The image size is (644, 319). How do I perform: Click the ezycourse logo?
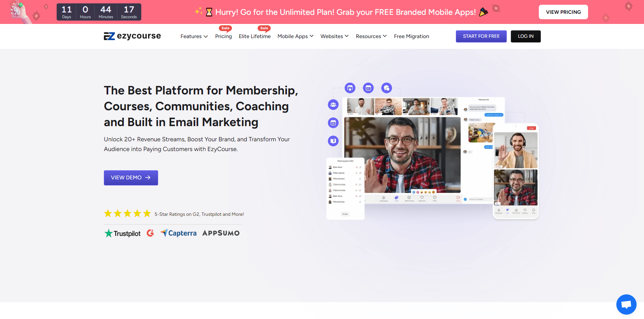(132, 36)
